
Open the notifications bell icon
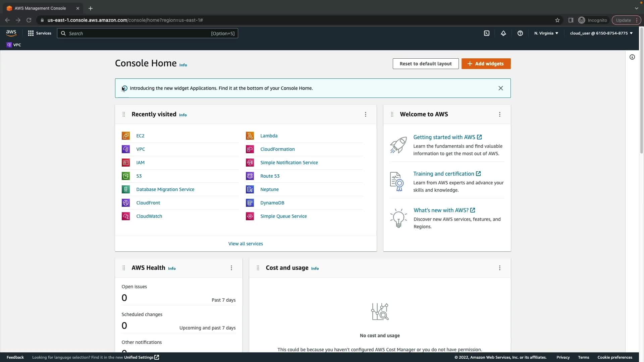503,33
